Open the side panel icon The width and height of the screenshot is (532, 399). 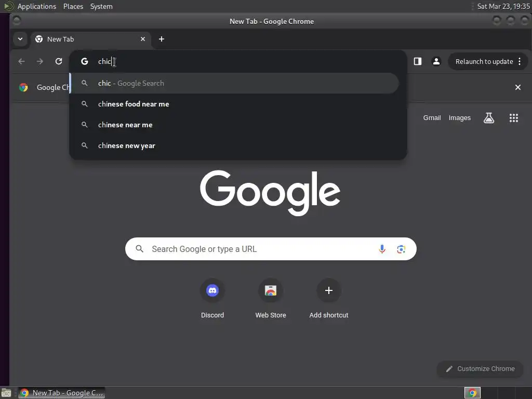coord(418,61)
